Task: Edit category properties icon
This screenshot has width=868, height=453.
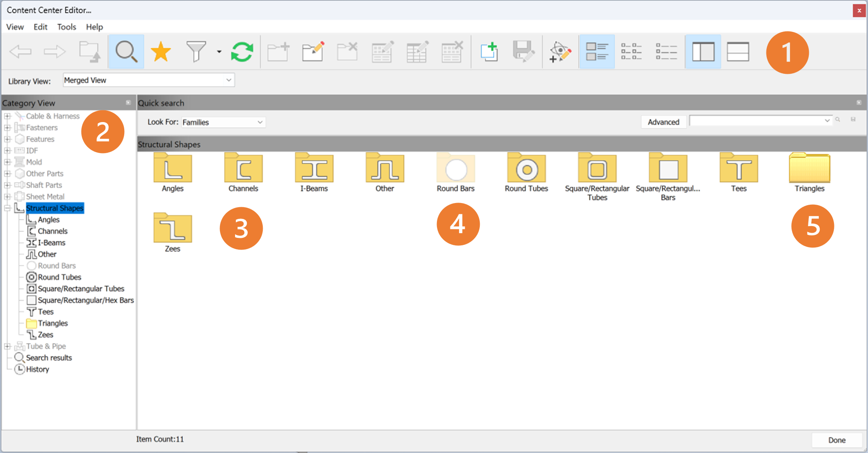Action: click(x=313, y=52)
